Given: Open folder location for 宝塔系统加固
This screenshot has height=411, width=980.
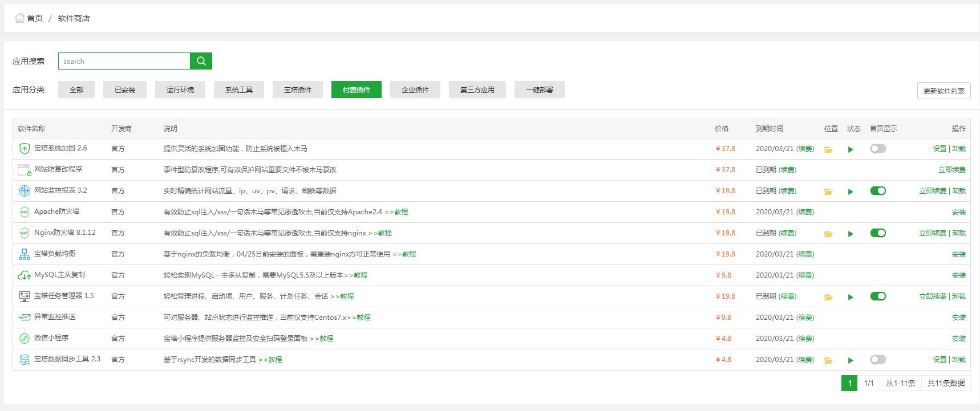Looking at the screenshot, I should pos(828,149).
